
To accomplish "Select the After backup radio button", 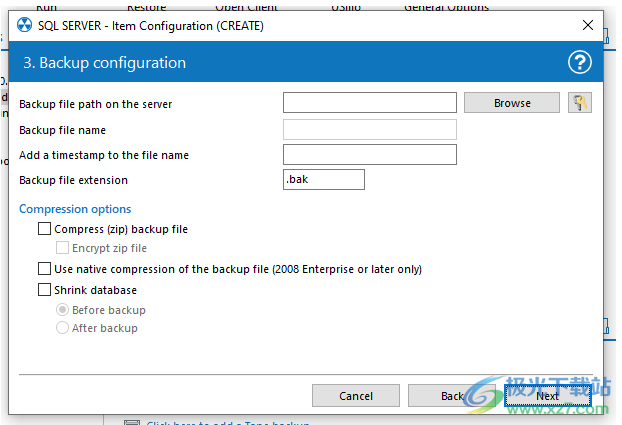I will [x=63, y=328].
